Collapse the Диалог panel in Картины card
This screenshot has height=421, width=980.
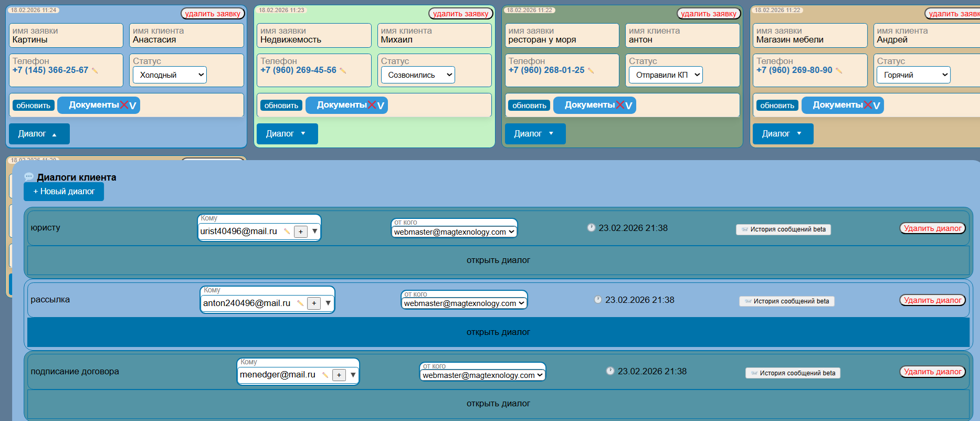39,134
